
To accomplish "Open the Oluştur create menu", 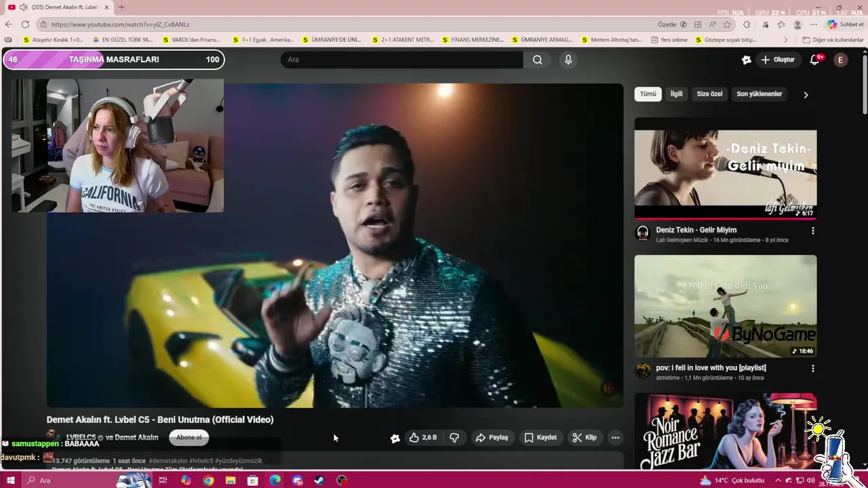I will [778, 60].
